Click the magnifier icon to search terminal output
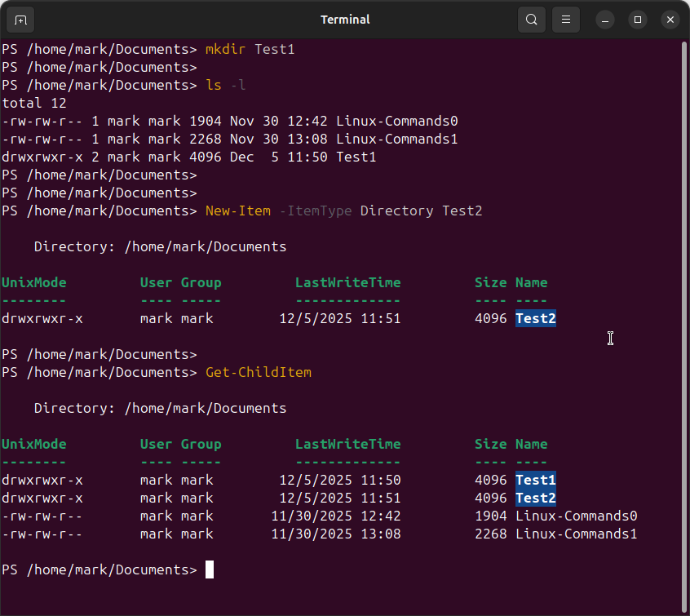This screenshot has width=690, height=616. pos(531,19)
